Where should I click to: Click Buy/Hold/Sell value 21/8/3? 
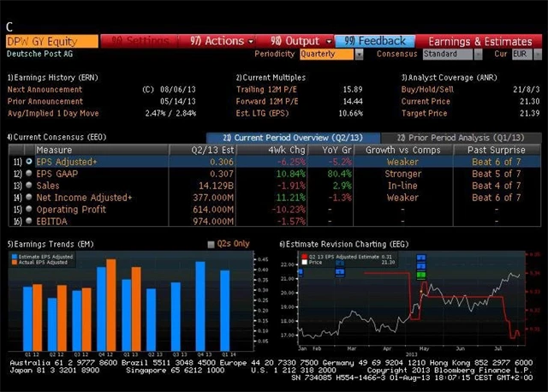[x=527, y=89]
